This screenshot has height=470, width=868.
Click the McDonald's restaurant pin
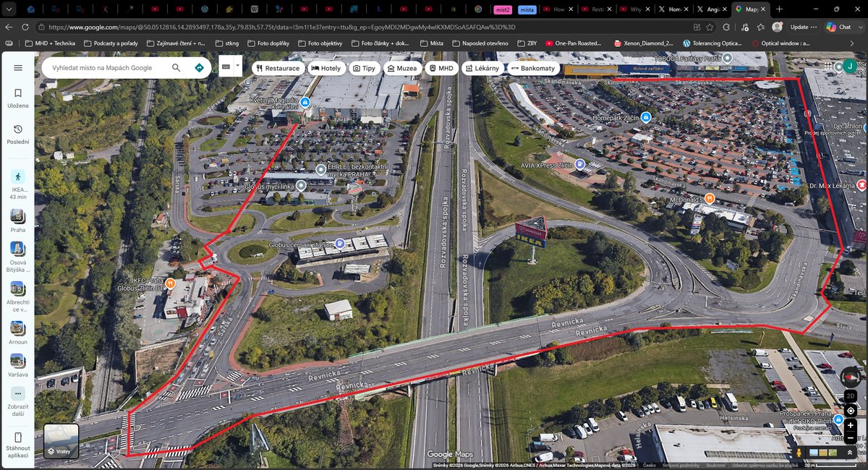pos(710,198)
